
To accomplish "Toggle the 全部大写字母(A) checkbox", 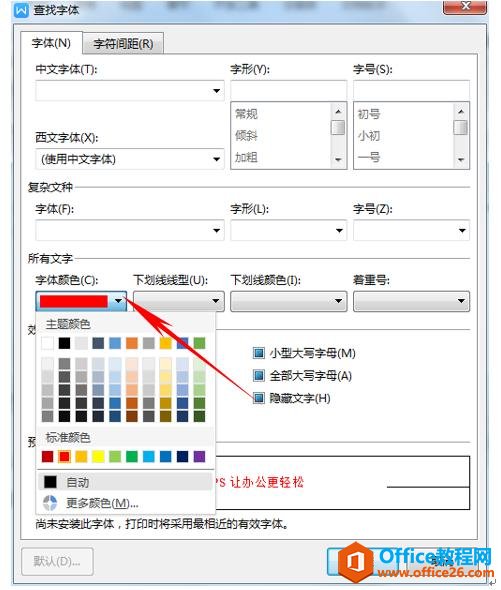I will [x=259, y=375].
